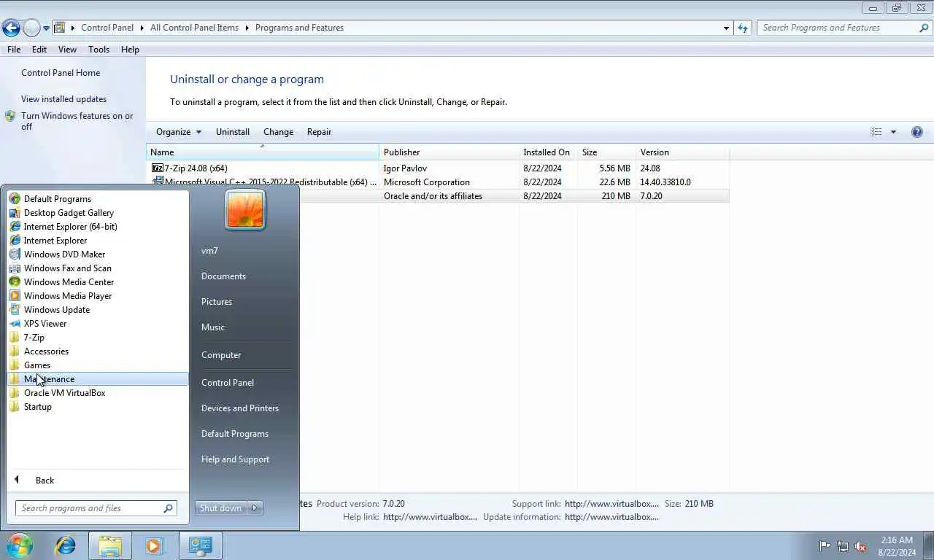
Task: Open Pictures from Start menu
Action: tap(217, 301)
